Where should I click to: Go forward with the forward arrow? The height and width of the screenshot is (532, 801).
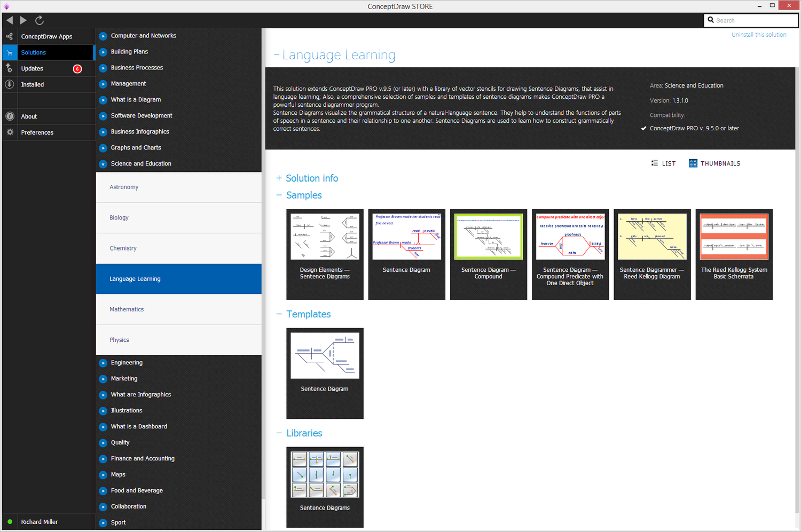click(x=23, y=20)
